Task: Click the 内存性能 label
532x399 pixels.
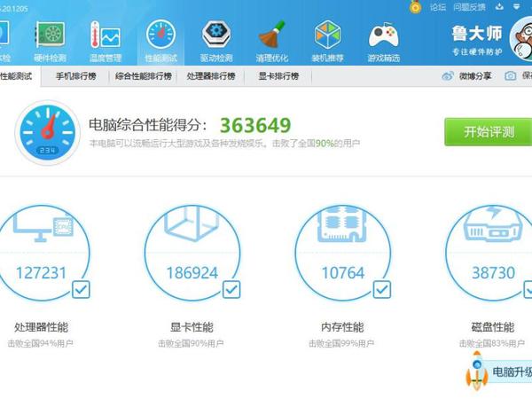Action: coord(342,327)
